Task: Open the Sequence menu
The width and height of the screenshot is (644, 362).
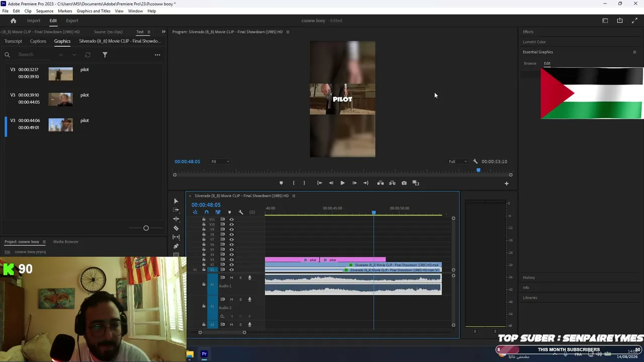Action: tap(45, 11)
